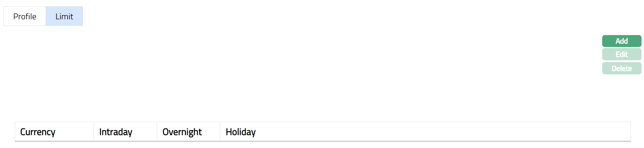Click the Limit tab label

click(64, 16)
